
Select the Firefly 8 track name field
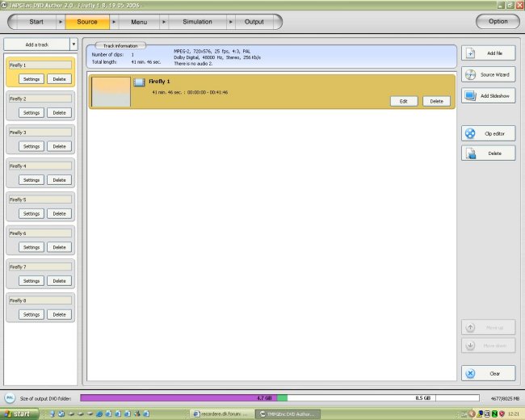pyautogui.click(x=40, y=300)
